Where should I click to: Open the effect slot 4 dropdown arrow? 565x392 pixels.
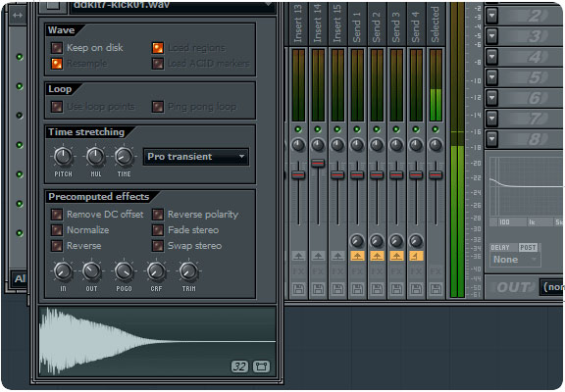[x=491, y=57]
